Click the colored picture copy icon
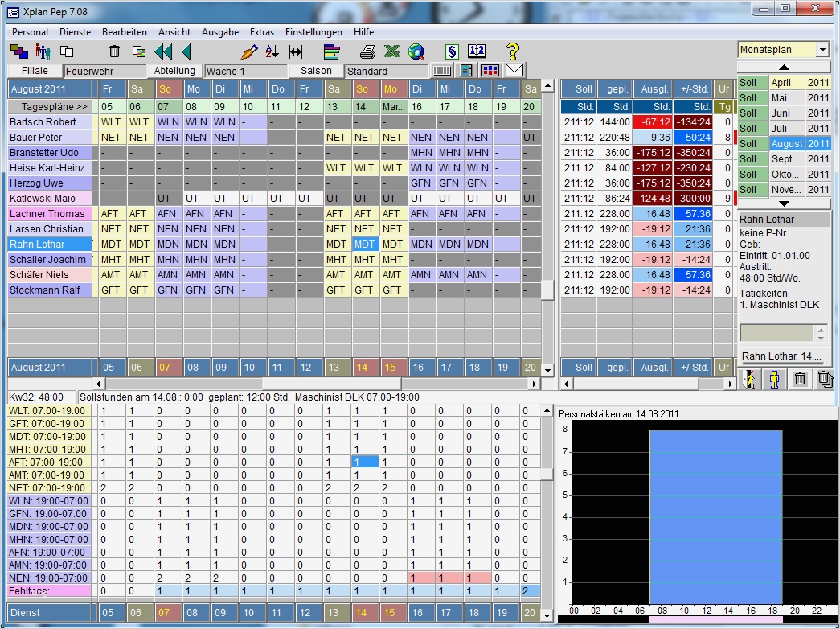Image resolution: width=840 pixels, height=629 pixels. 139,51
